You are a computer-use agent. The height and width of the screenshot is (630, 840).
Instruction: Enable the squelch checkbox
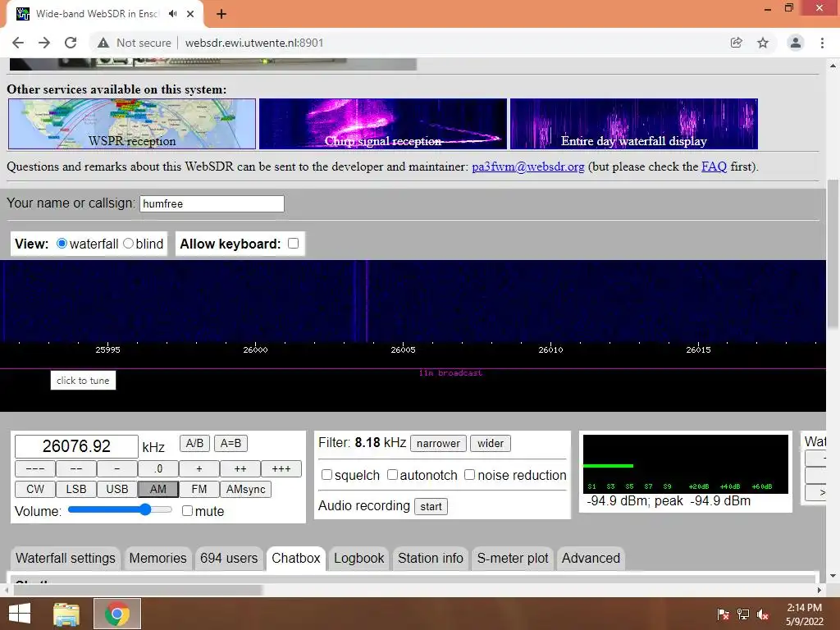click(326, 475)
